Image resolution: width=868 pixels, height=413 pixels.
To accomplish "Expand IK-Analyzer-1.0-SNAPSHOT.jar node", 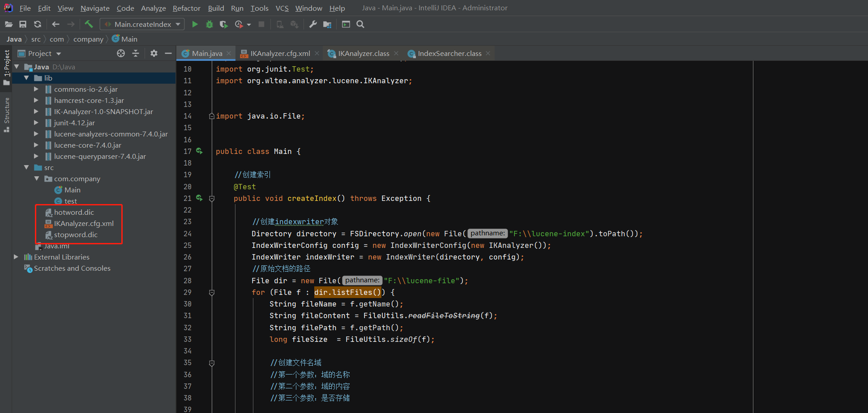I will [36, 111].
